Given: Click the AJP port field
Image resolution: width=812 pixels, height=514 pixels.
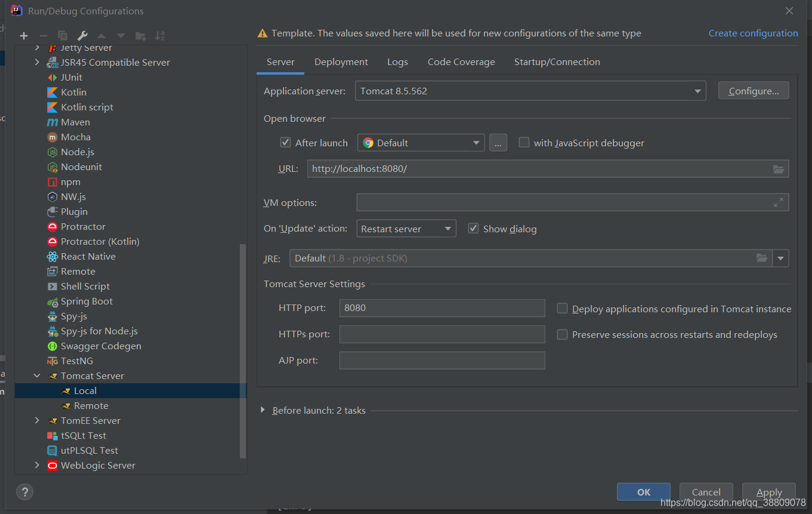Looking at the screenshot, I should point(442,361).
